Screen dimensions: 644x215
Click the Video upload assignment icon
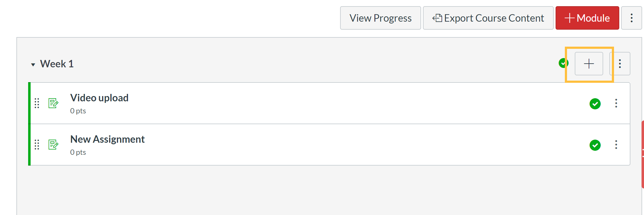53,103
